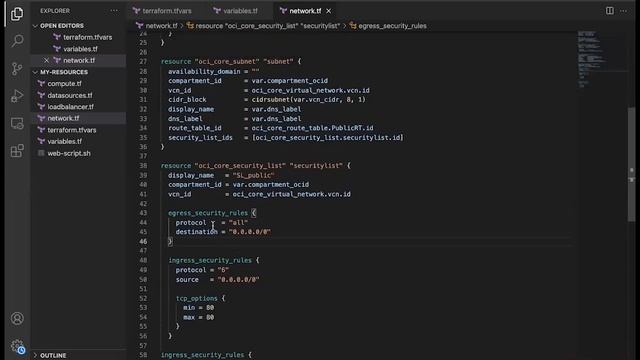The image size is (640, 360).
Task: Collapse the Open Editors section
Action: click(62, 26)
